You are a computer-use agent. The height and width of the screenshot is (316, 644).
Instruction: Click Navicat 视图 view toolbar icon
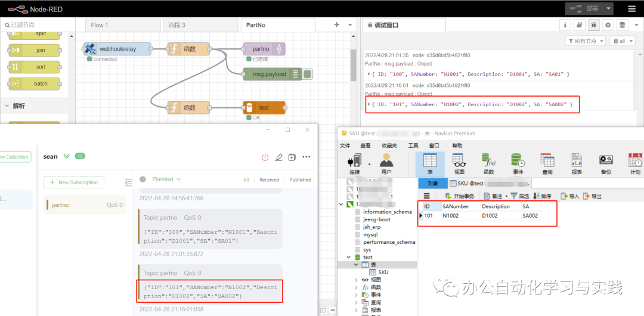click(x=459, y=163)
